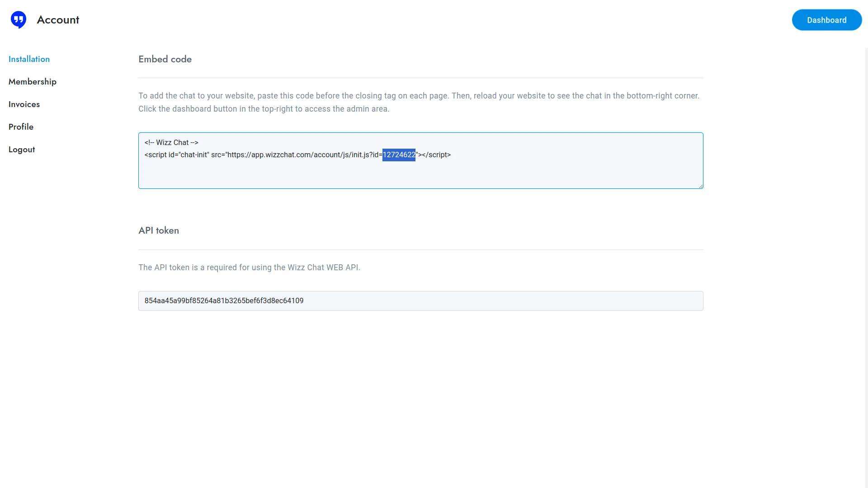868x488 pixels.
Task: Open the Dashboard
Action: pyautogui.click(x=826, y=20)
